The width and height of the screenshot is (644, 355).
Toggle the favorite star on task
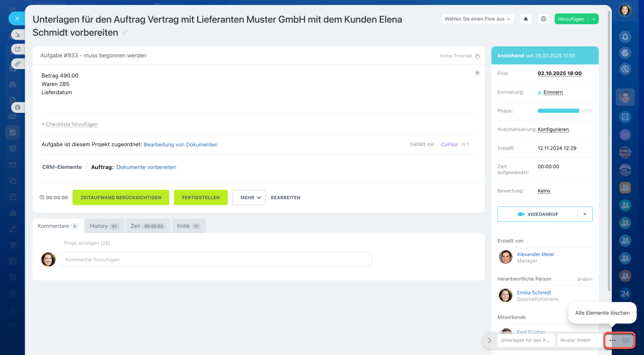click(477, 73)
